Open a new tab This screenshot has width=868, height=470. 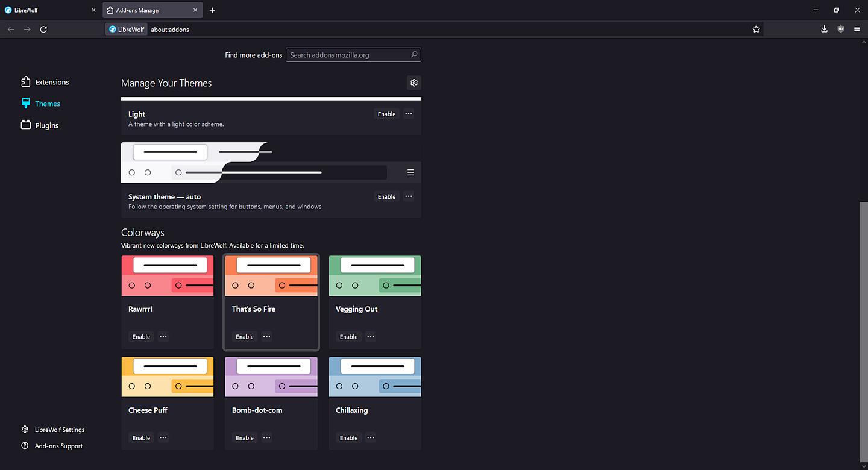[212, 10]
